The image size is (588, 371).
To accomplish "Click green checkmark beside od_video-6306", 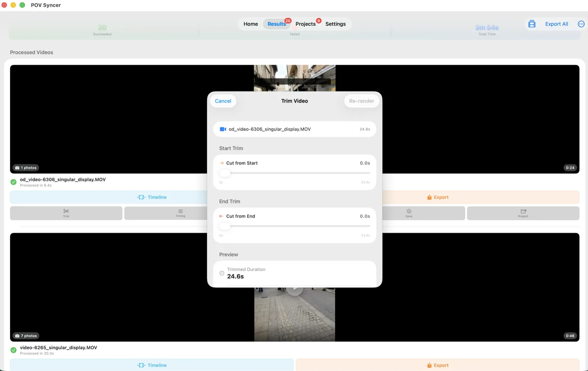I will [x=14, y=182].
